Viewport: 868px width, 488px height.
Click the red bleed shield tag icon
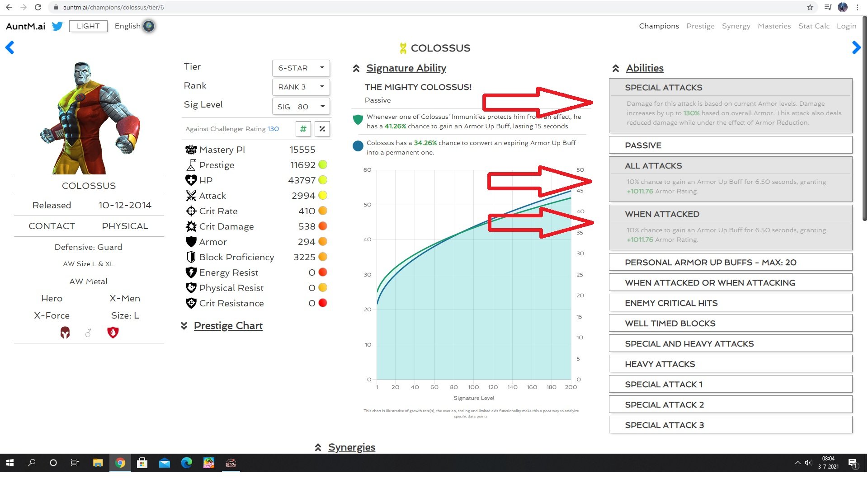[113, 333]
